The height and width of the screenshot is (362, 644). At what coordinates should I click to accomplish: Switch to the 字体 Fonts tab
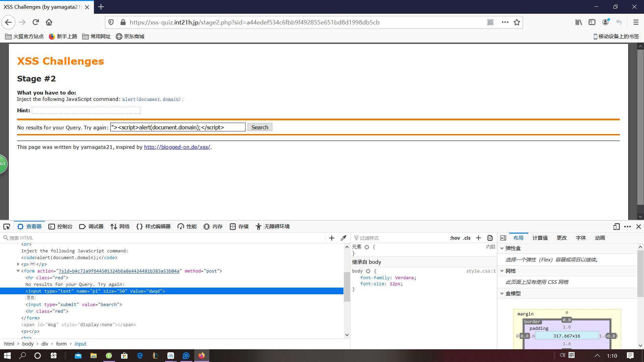(581, 238)
